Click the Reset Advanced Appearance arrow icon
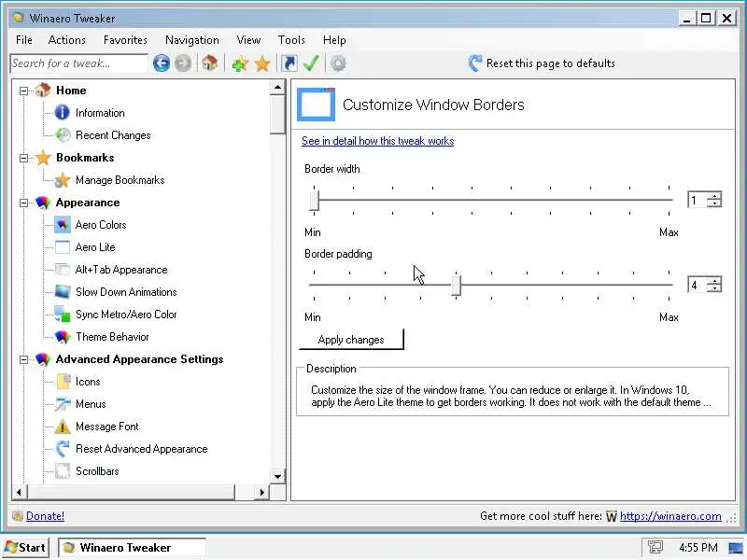Viewport: 747px width, 560px height. pos(63,449)
